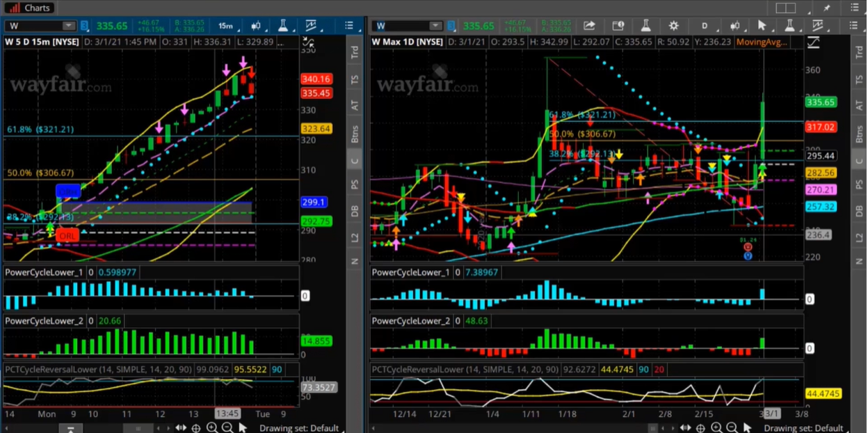Select right chart bottom pointer tool
868x433 pixels.
click(748, 427)
